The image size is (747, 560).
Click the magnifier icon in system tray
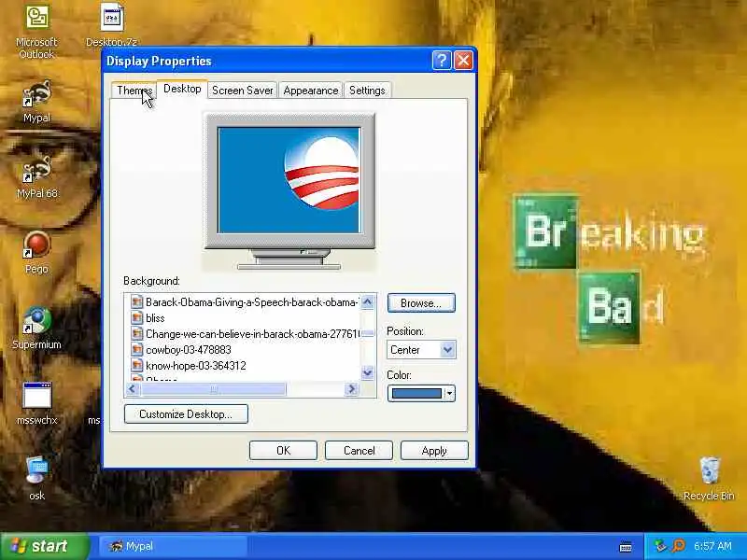(679, 546)
